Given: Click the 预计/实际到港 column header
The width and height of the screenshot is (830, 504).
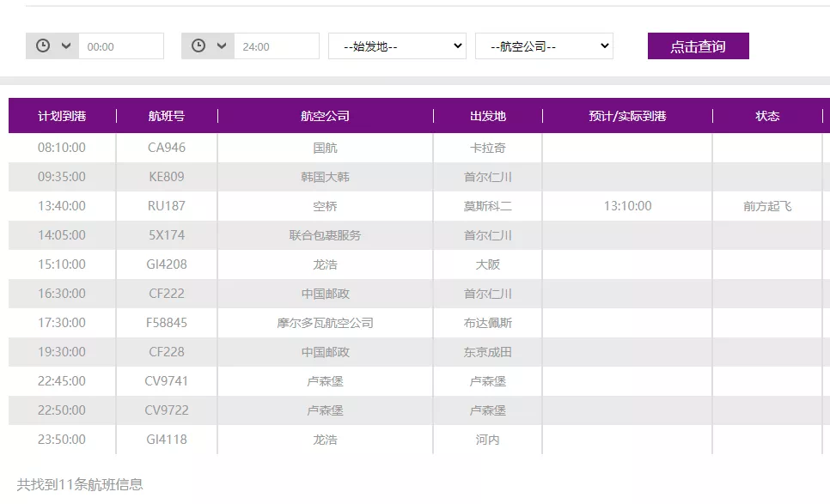Looking at the screenshot, I should click(x=627, y=116).
